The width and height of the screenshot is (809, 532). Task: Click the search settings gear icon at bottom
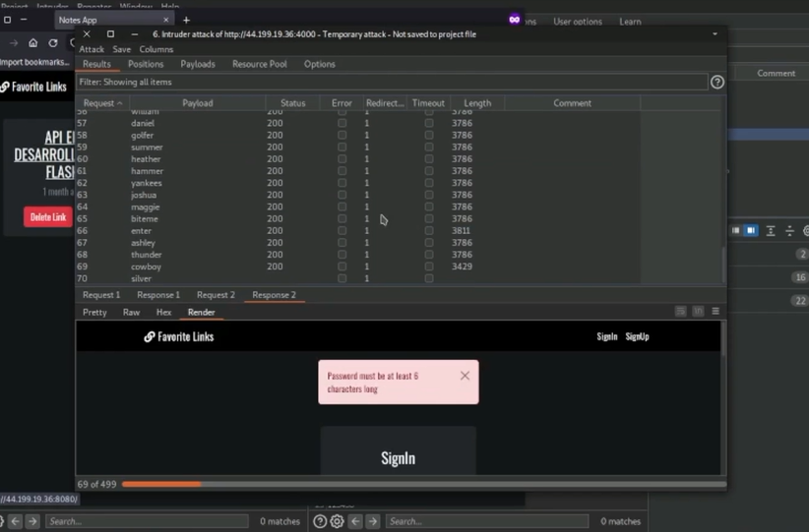[337, 521]
